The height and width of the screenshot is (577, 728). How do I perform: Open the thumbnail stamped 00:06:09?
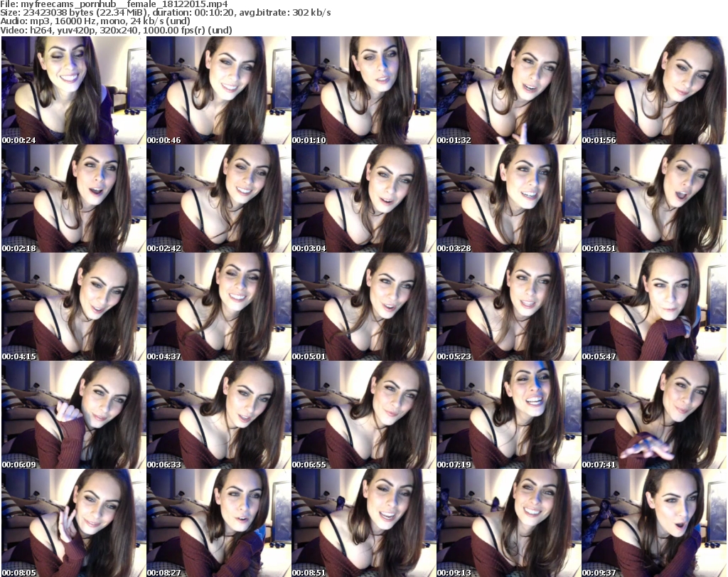click(x=74, y=415)
